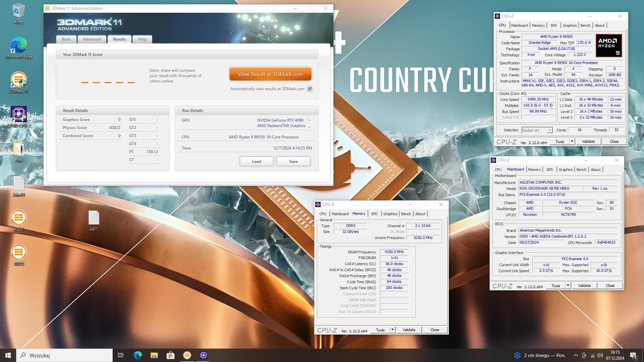The width and height of the screenshot is (644, 362).
Task: Click the Core Speed 5499.35 MHz field
Action: (x=538, y=99)
